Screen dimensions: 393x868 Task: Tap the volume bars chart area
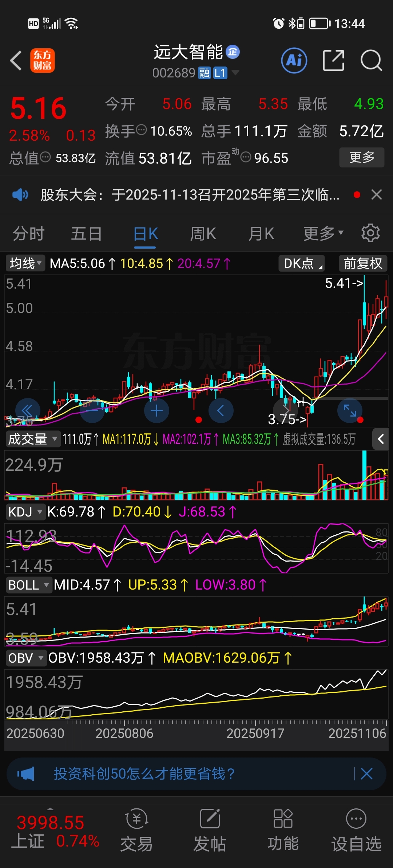click(196, 475)
